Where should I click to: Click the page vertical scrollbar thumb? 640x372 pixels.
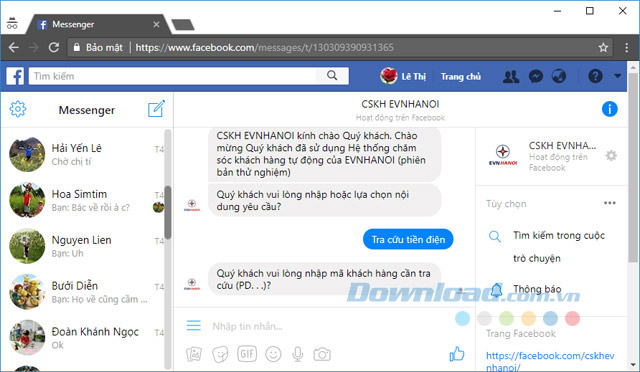click(x=633, y=167)
